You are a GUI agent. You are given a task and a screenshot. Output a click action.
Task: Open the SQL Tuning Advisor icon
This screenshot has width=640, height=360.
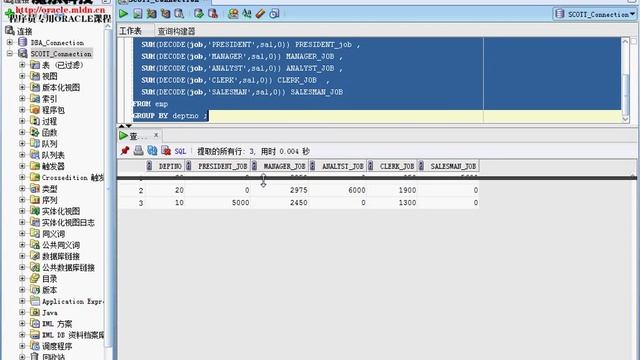point(179,13)
